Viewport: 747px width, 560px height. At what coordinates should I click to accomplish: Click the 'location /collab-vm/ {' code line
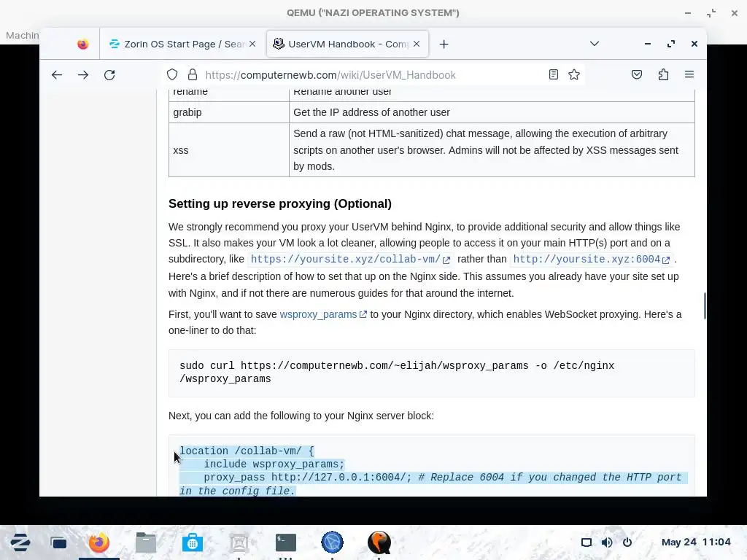coord(247,451)
